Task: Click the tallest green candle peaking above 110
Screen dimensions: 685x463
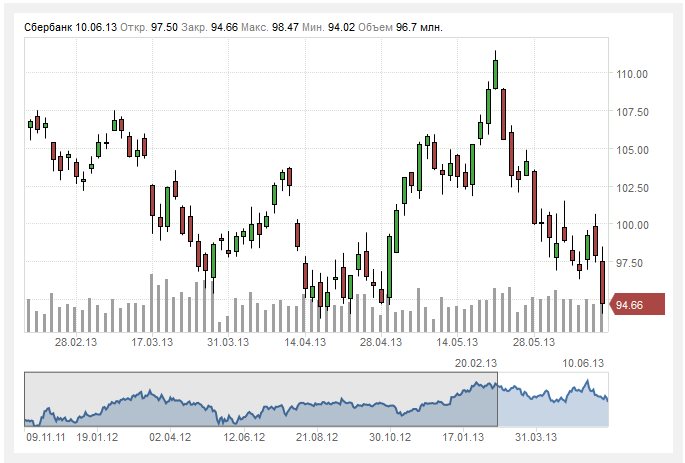Action: pos(495,74)
